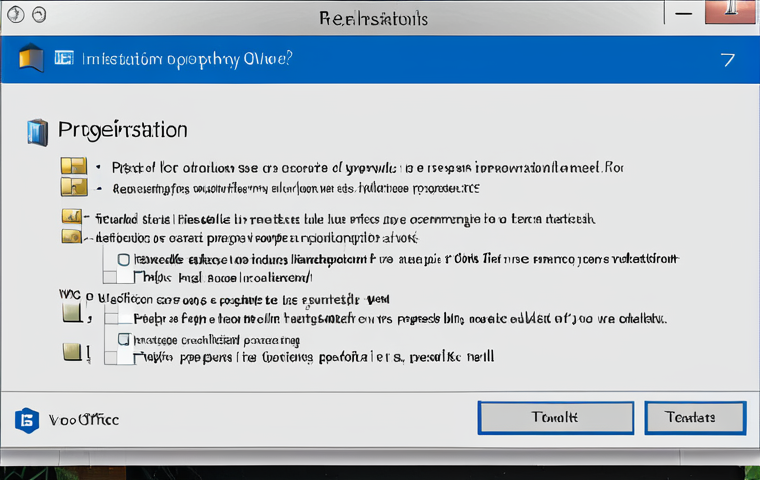The height and width of the screenshot is (480, 760).
Task: Click the bottom olive square icon
Action: tap(72, 352)
